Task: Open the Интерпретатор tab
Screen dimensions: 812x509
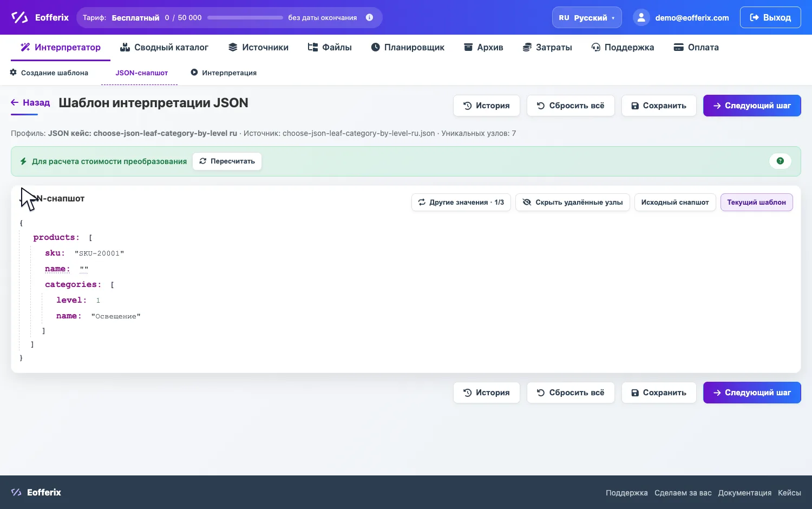Action: pos(61,47)
